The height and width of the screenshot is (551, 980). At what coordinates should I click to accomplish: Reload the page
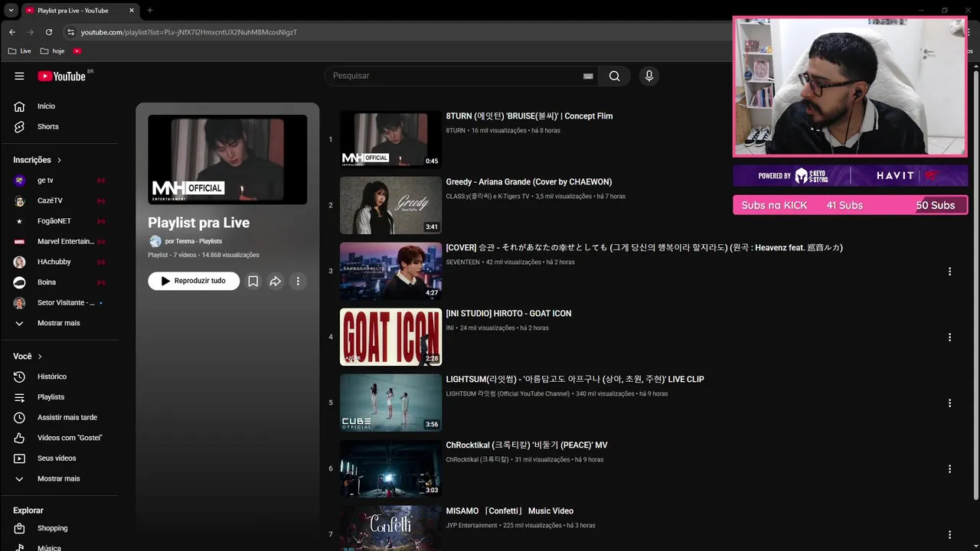49,32
